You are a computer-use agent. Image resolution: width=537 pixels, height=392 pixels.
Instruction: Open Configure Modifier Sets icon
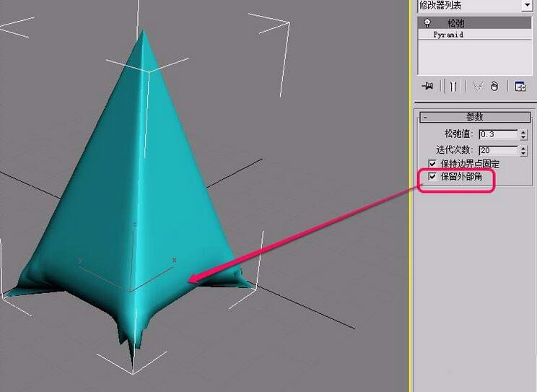[x=520, y=87]
